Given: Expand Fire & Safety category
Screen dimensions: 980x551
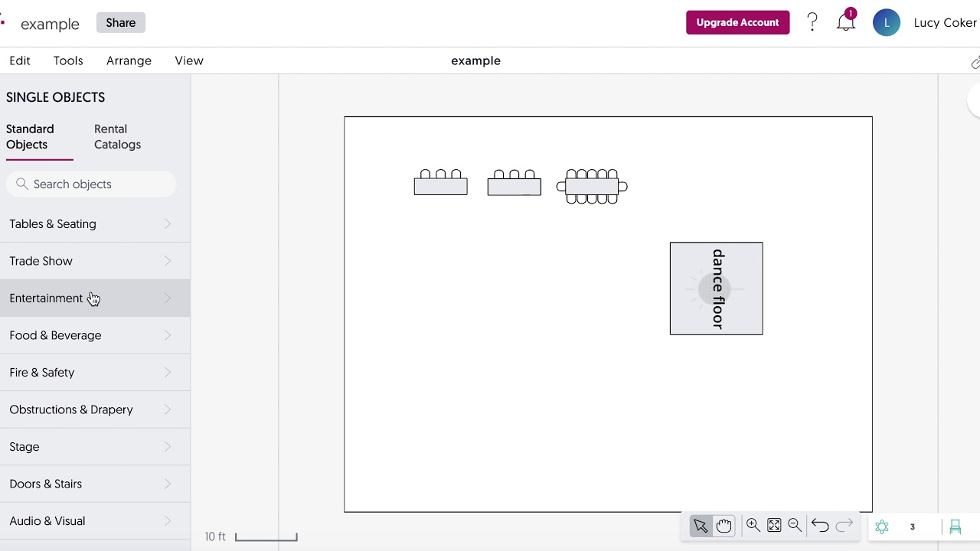Looking at the screenshot, I should pyautogui.click(x=95, y=373).
